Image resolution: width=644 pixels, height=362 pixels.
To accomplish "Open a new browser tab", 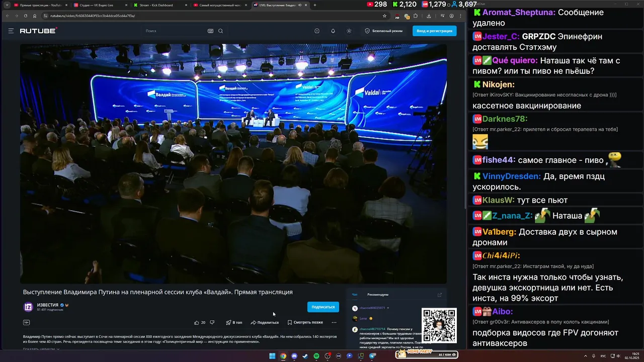I will (x=315, y=5).
